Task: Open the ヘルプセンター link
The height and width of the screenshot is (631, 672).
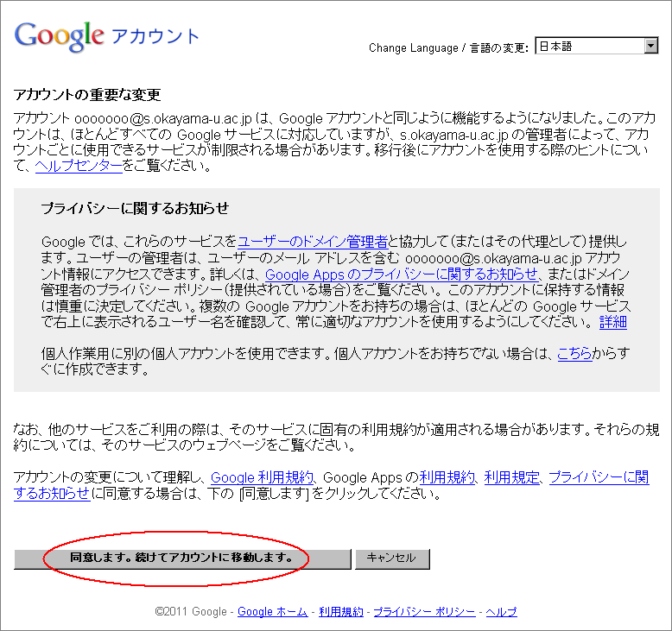Action: [79, 166]
